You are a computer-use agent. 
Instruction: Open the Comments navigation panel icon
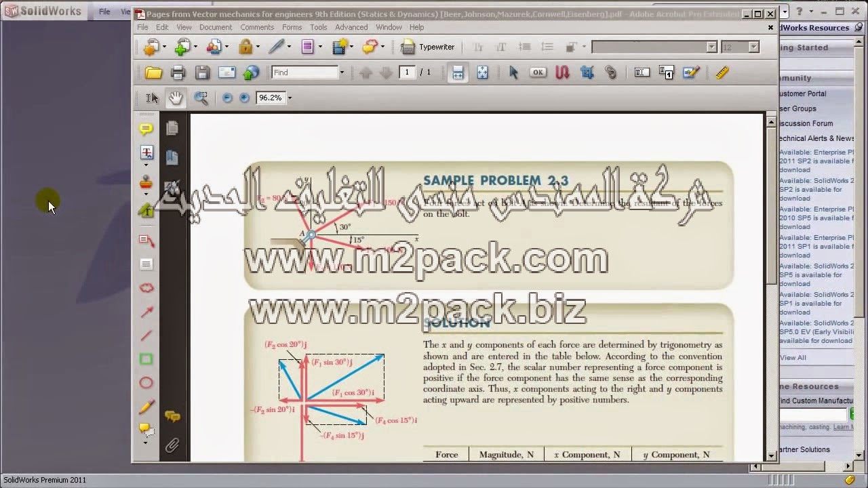pyautogui.click(x=172, y=417)
